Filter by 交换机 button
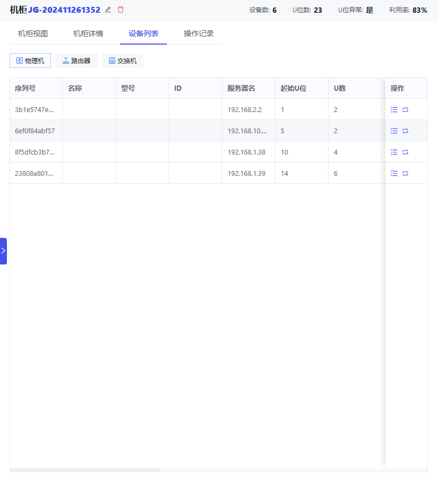438x504 pixels. click(x=123, y=61)
